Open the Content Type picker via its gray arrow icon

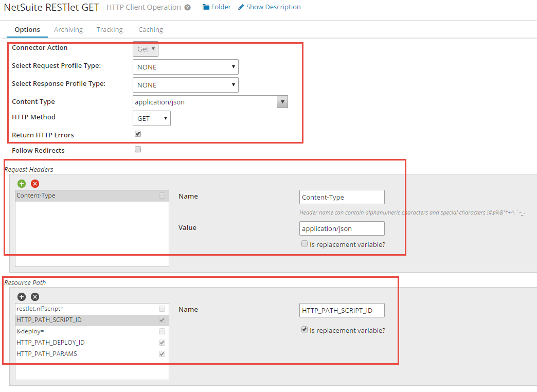(x=282, y=101)
